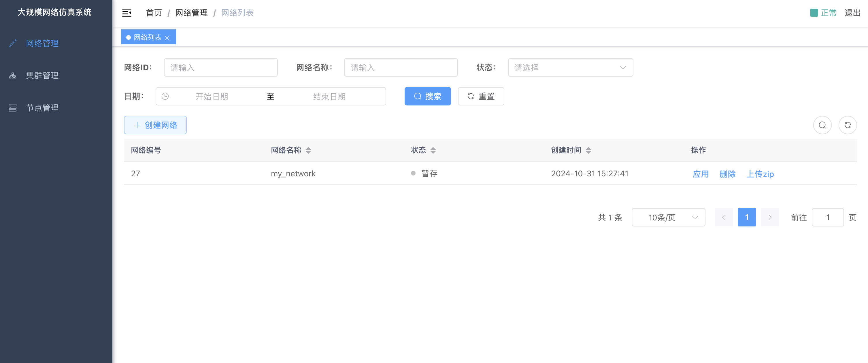Sort table by 网络名称 column
The image size is (868, 363).
pos(308,150)
